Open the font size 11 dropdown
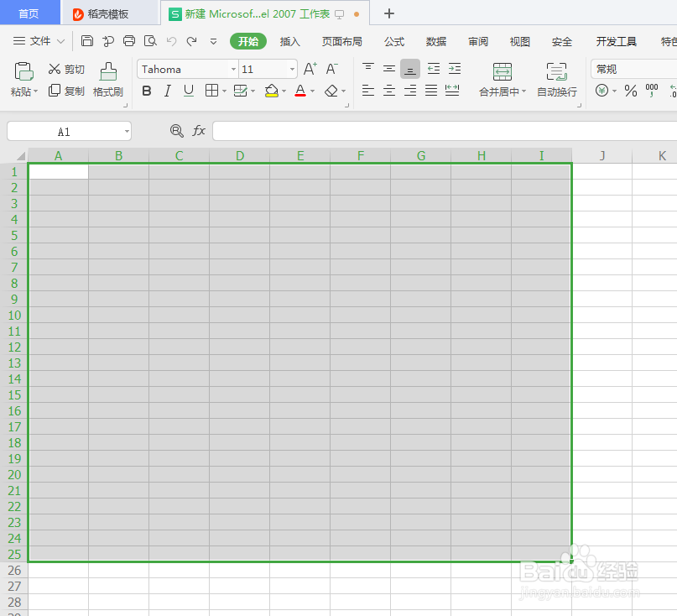The image size is (677, 616). point(292,69)
